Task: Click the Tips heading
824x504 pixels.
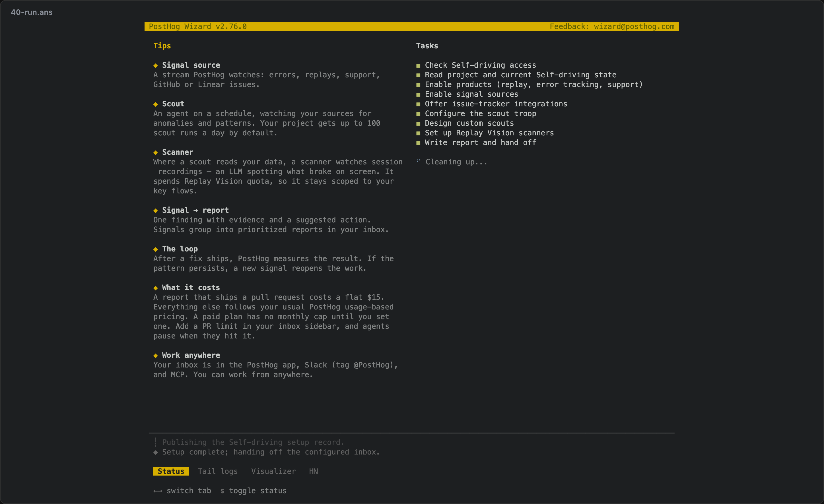Action: click(162, 46)
